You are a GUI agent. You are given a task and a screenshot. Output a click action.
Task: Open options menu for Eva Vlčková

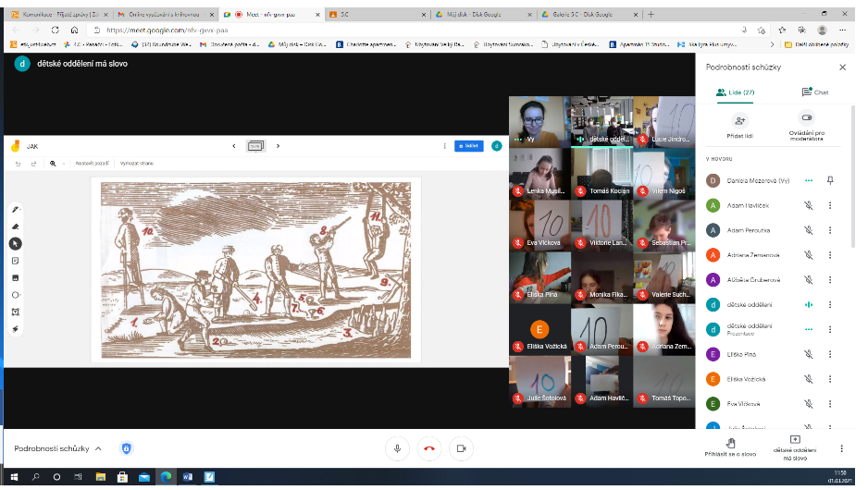coord(830,404)
